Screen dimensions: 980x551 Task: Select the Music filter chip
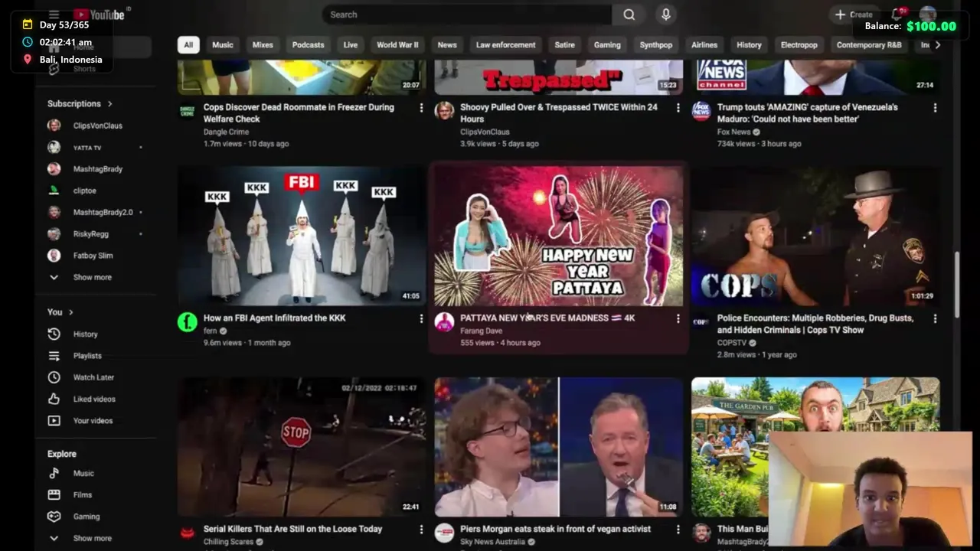[223, 45]
